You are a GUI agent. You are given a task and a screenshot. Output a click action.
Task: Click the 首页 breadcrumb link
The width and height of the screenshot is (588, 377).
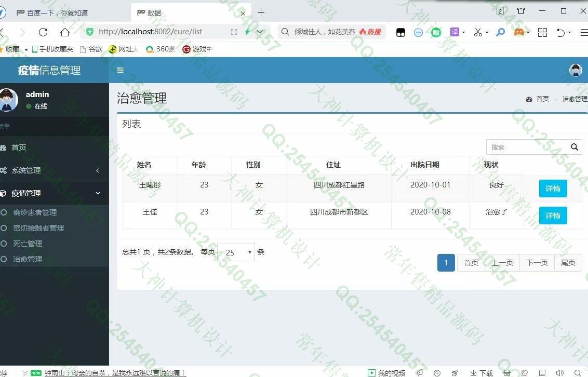pyautogui.click(x=542, y=99)
